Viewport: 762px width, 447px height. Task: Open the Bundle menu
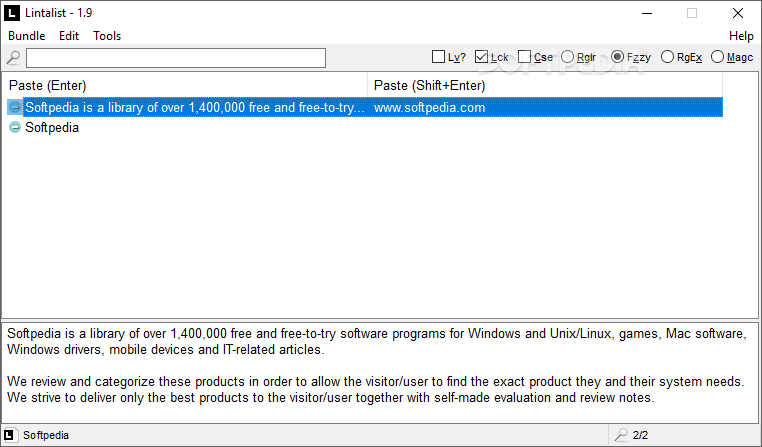tap(27, 36)
